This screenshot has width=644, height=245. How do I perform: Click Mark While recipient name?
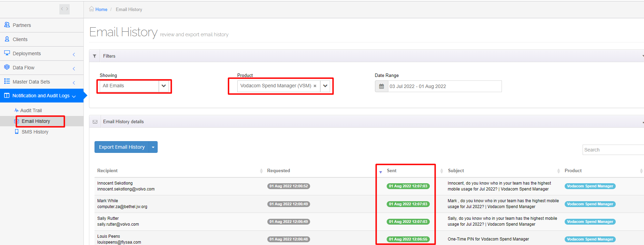[108, 201]
